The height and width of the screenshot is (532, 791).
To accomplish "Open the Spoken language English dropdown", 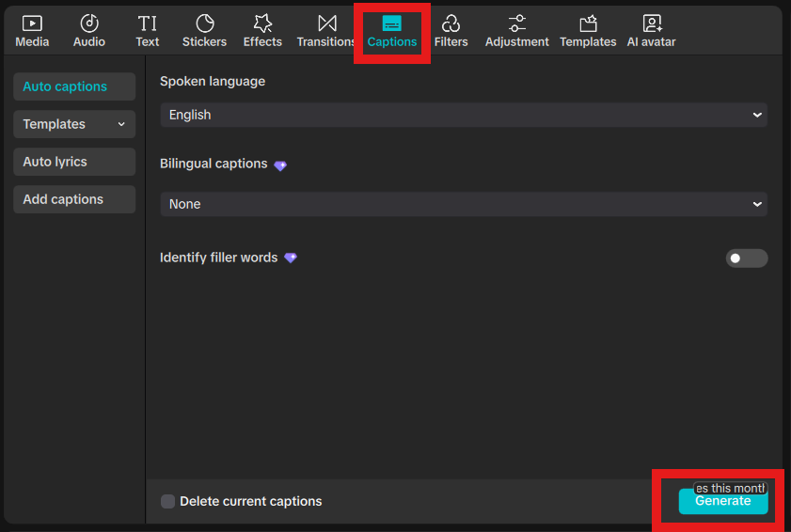I will pyautogui.click(x=464, y=115).
